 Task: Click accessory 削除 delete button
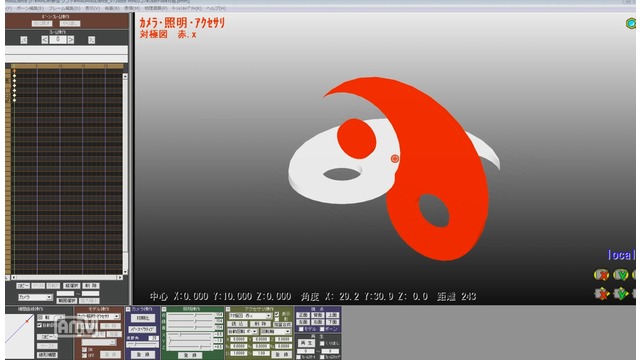coord(260,324)
